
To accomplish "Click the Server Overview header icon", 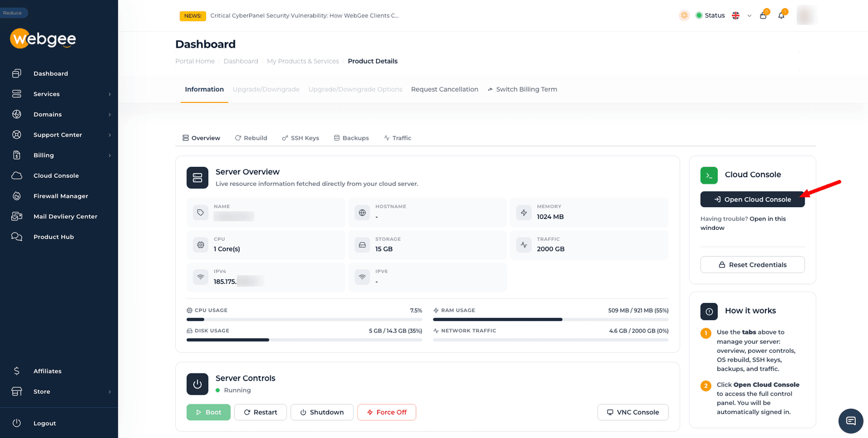I will (x=197, y=178).
